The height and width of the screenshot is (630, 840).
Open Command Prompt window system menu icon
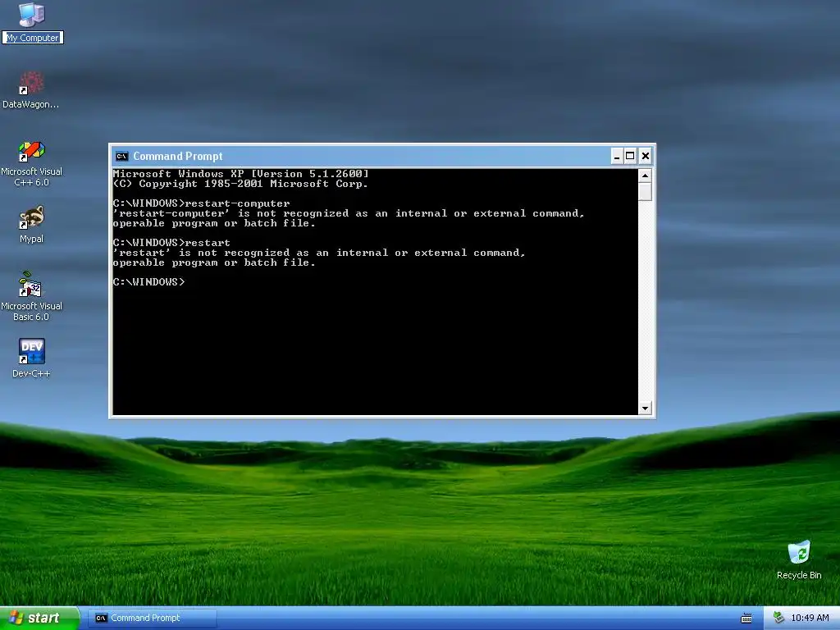122,157
